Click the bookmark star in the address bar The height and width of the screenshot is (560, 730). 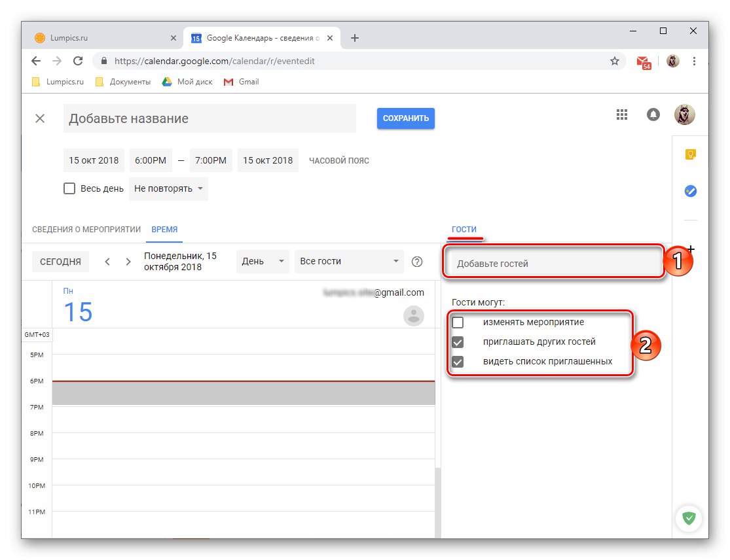pyautogui.click(x=615, y=60)
